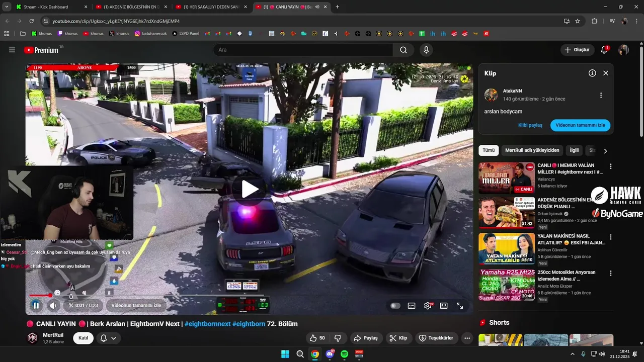Toggle autoplay switch in player
Image resolution: width=644 pixels, height=362 pixels.
(x=395, y=305)
